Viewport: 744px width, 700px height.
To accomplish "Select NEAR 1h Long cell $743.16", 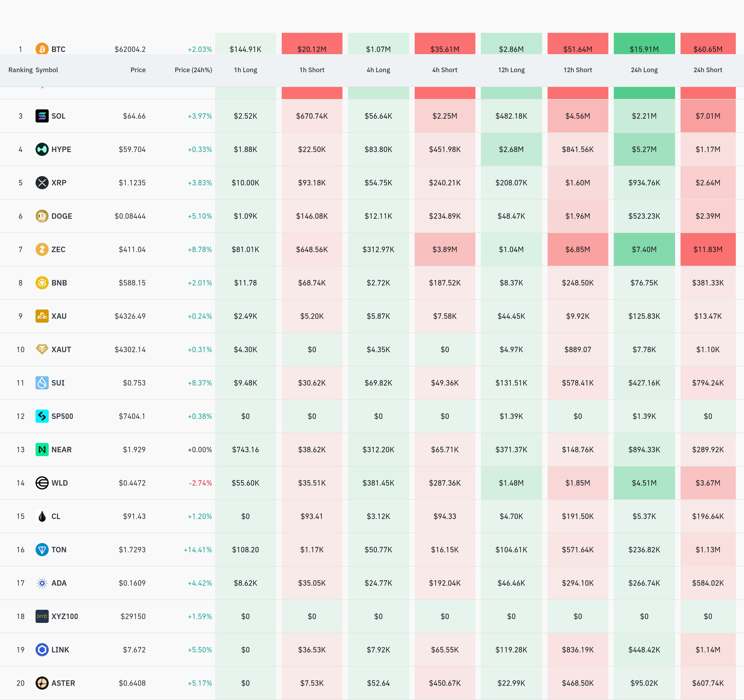I will point(246,449).
